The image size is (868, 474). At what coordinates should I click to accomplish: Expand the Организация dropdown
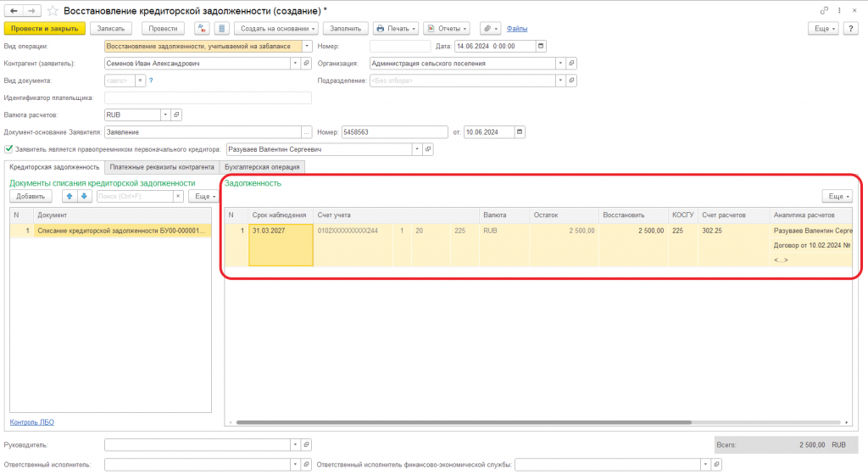pyautogui.click(x=560, y=63)
